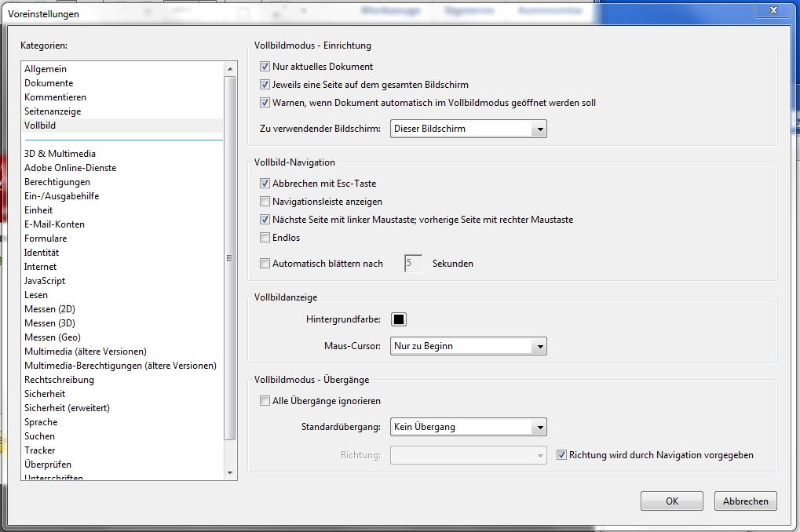Open the disabled Richtung dropdown
The image size is (800, 532).
tap(469, 455)
